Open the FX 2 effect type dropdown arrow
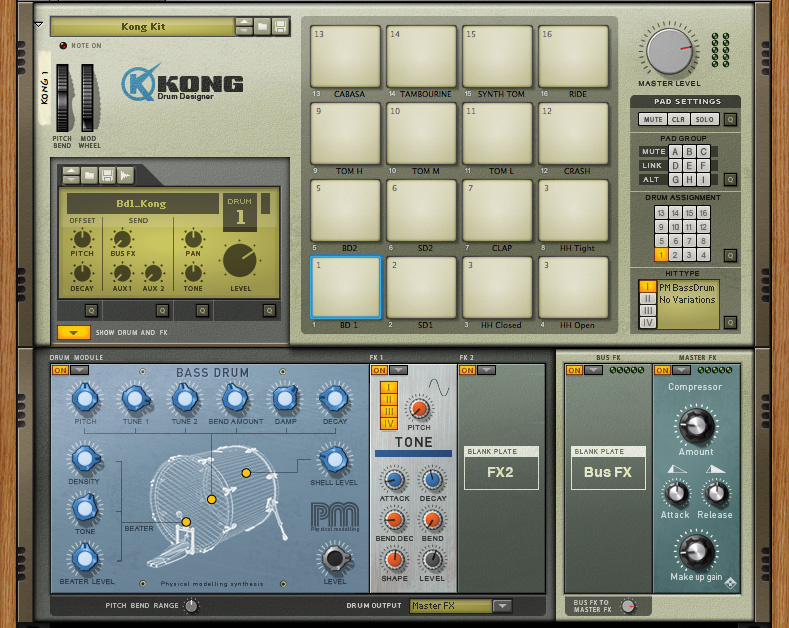789x628 pixels. point(487,370)
